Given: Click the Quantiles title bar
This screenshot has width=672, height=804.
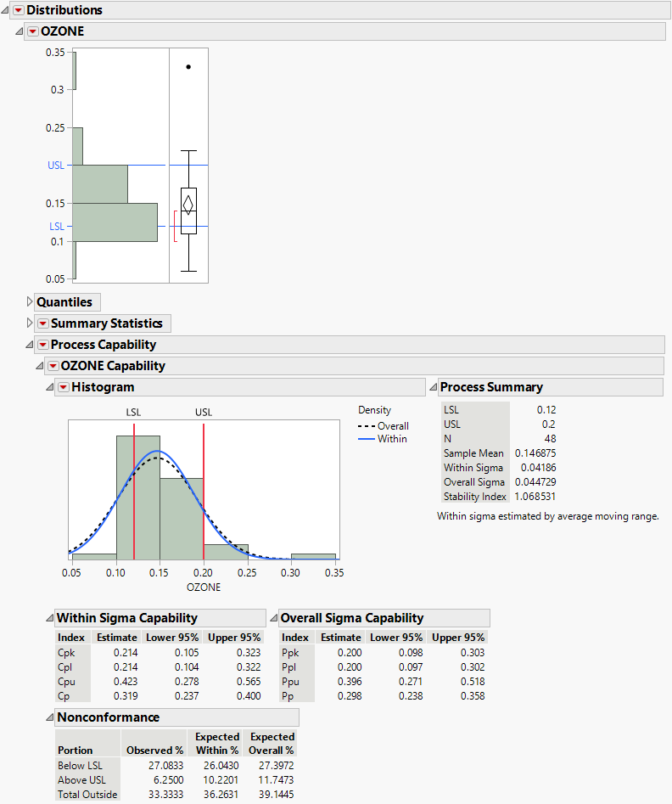Looking at the screenshot, I should (x=66, y=302).
